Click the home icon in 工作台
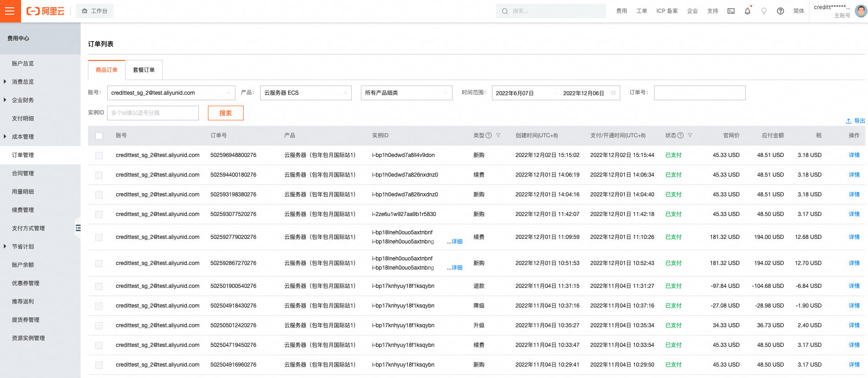This screenshot has height=378, width=868. tap(85, 11)
